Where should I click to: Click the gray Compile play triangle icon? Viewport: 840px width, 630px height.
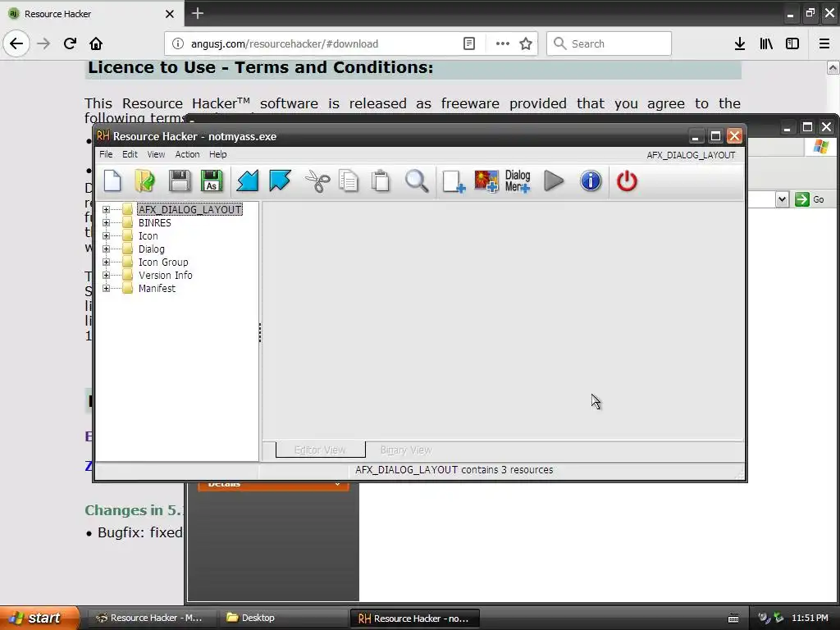[x=554, y=180]
